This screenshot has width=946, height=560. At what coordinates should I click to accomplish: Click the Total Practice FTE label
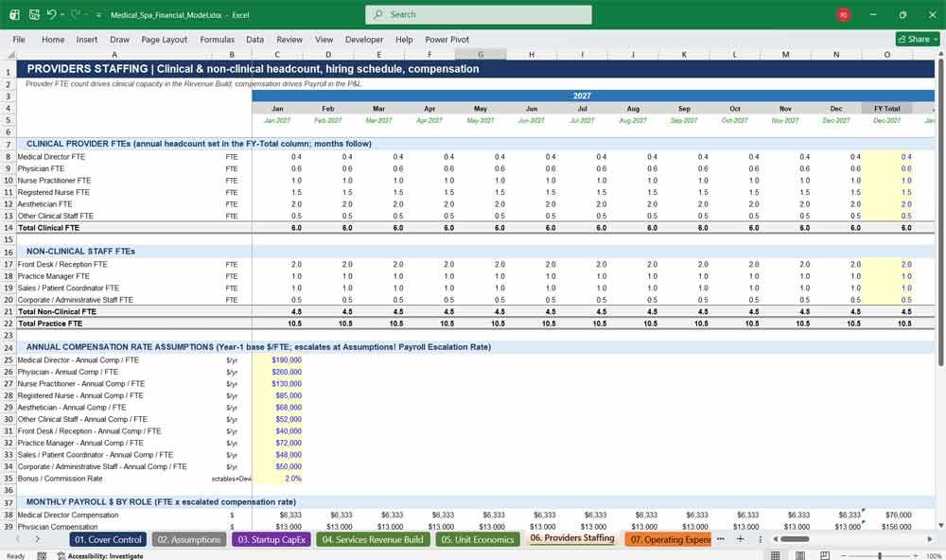(x=50, y=324)
